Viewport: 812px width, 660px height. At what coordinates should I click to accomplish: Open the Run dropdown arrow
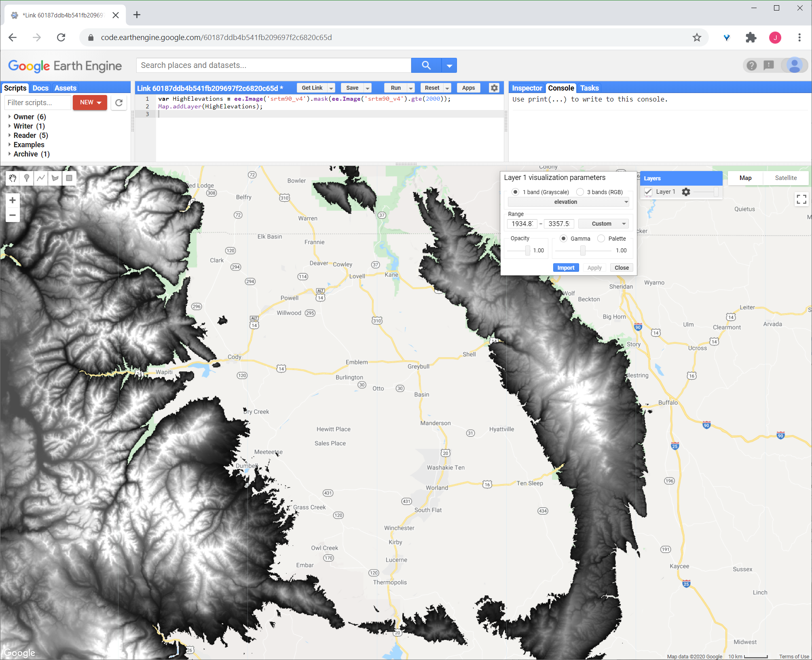pyautogui.click(x=411, y=88)
